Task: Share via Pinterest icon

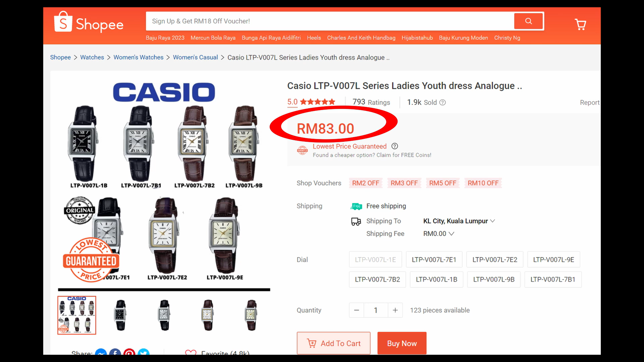Action: click(x=129, y=352)
